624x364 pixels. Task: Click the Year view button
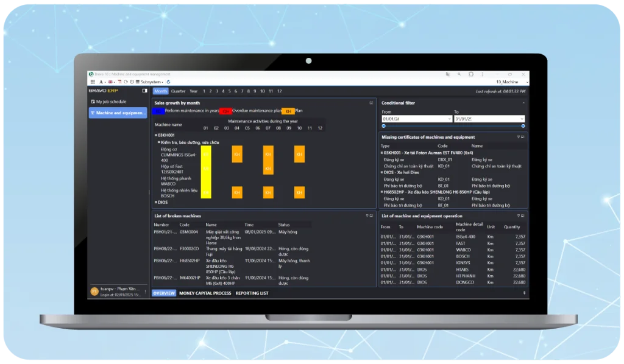193,91
